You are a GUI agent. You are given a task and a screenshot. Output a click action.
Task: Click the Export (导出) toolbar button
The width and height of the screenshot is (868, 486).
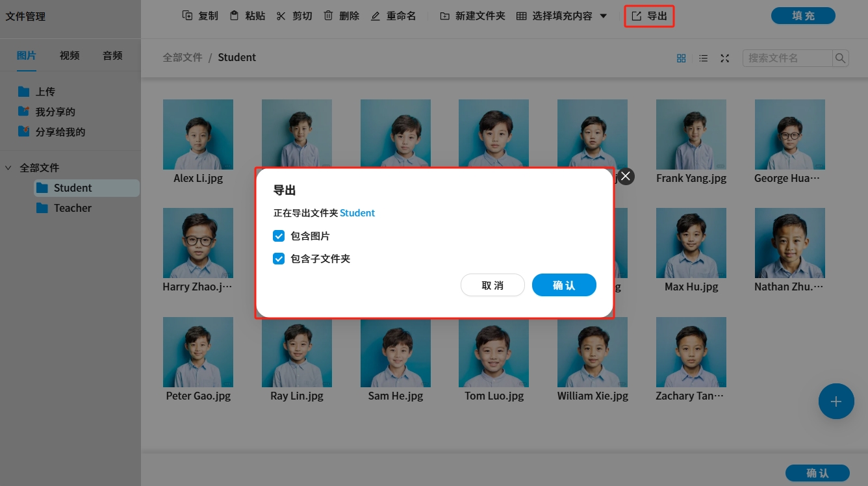[x=649, y=16]
